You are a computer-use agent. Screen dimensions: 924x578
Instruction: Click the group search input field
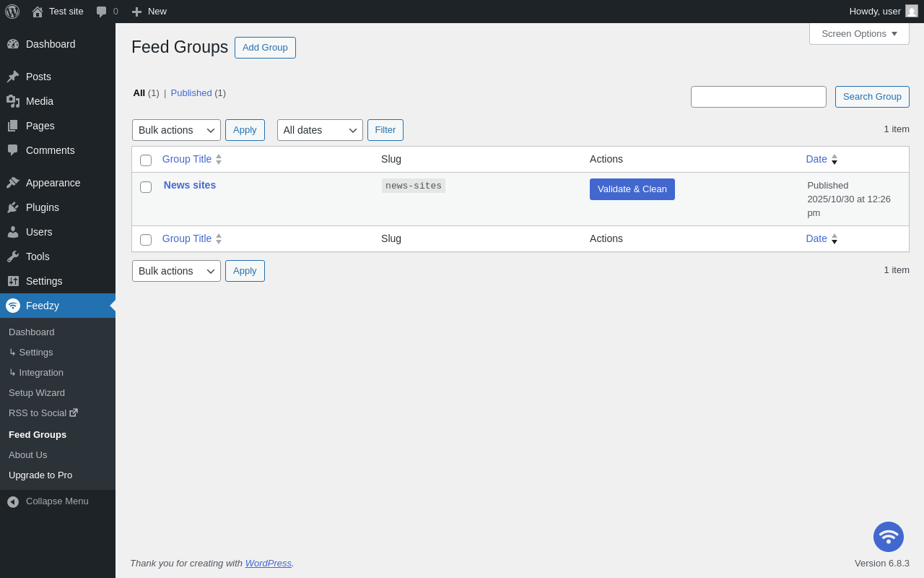point(758,97)
